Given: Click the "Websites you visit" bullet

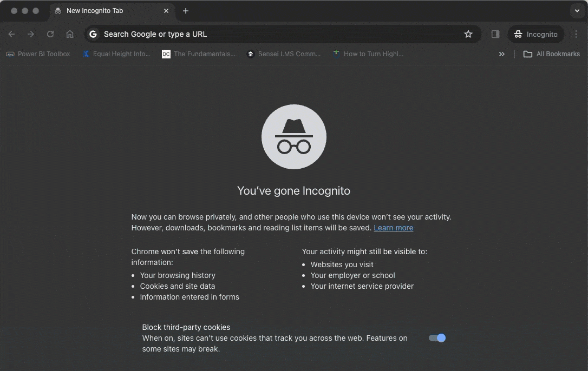Looking at the screenshot, I should pyautogui.click(x=342, y=264).
